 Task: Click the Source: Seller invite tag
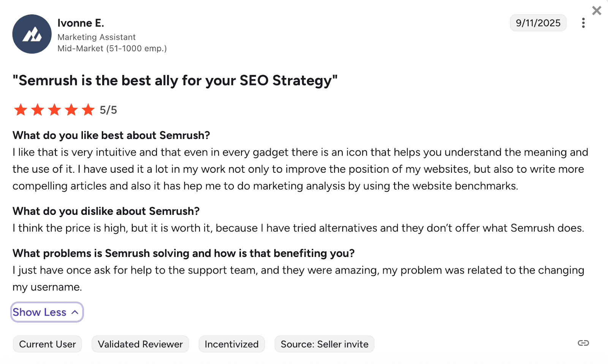[325, 344]
